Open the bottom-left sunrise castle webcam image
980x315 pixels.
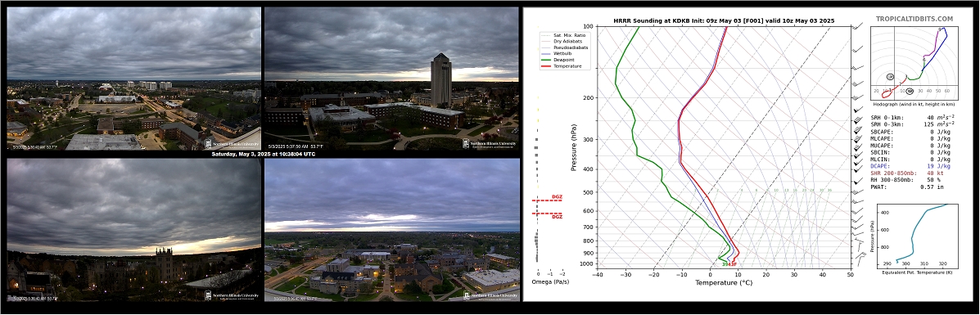click(133, 230)
